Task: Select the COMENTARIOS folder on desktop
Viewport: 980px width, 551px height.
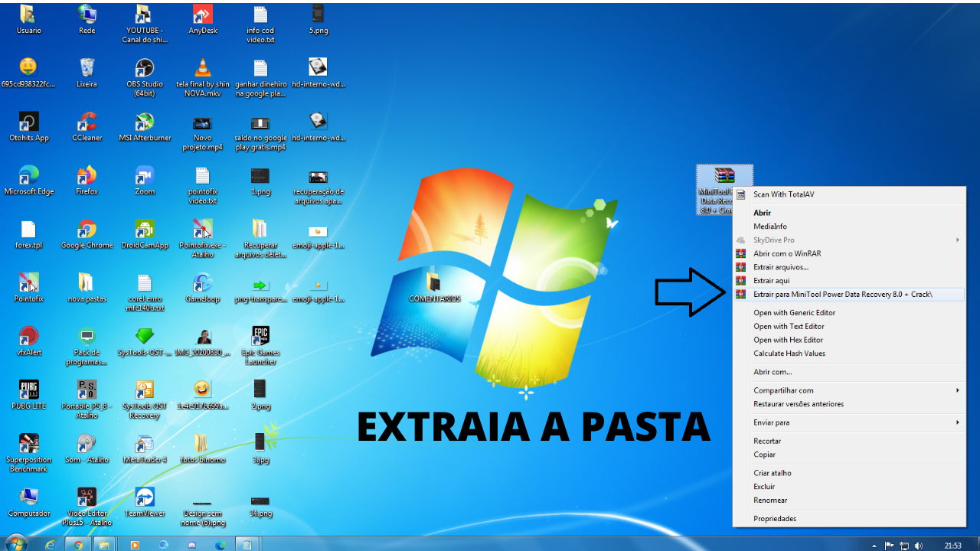Action: [434, 288]
